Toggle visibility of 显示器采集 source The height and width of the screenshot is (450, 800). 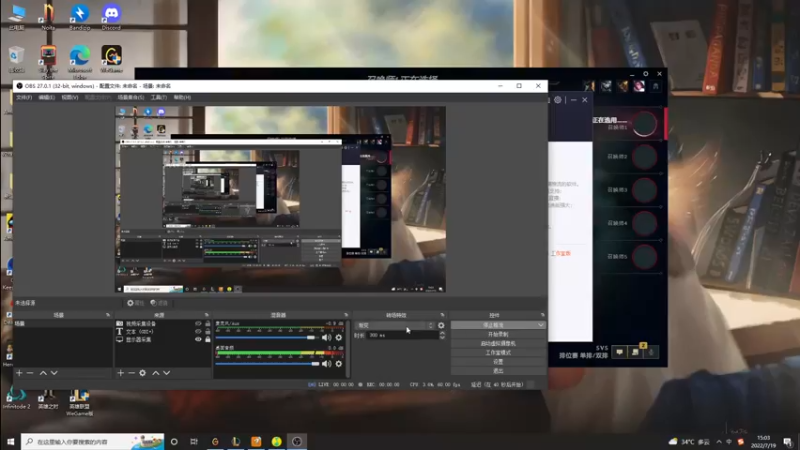198,339
